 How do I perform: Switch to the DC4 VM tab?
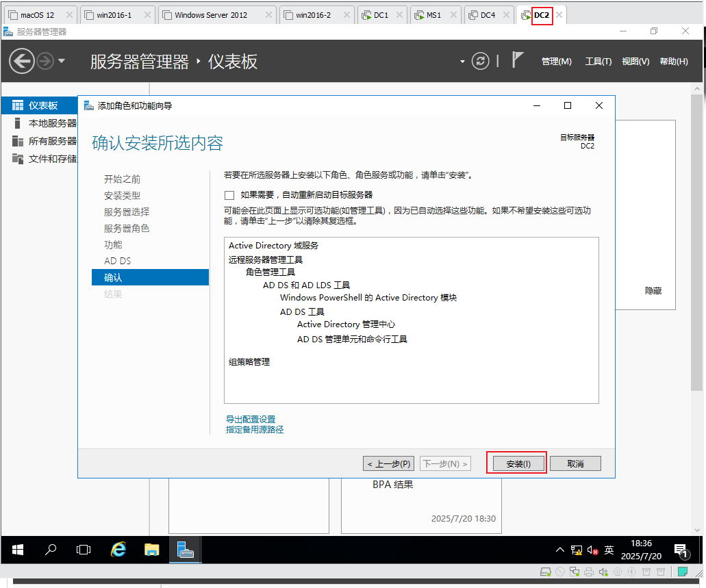point(487,15)
